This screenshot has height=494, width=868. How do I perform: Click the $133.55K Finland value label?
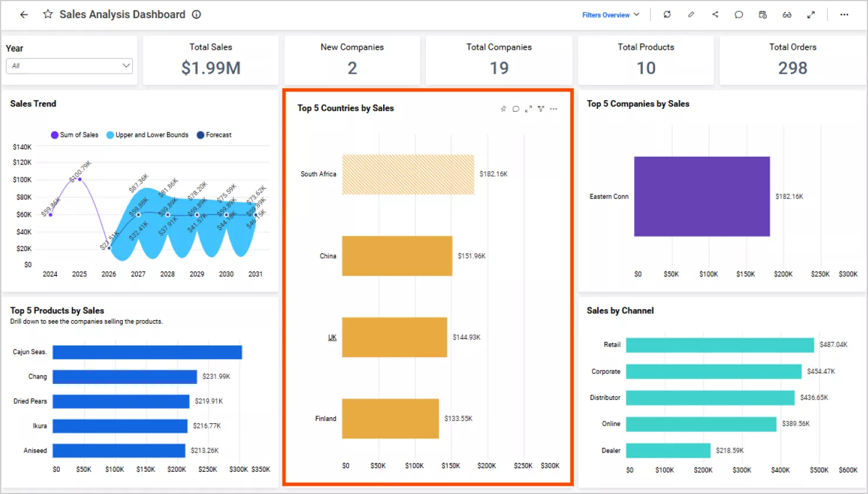(x=459, y=419)
